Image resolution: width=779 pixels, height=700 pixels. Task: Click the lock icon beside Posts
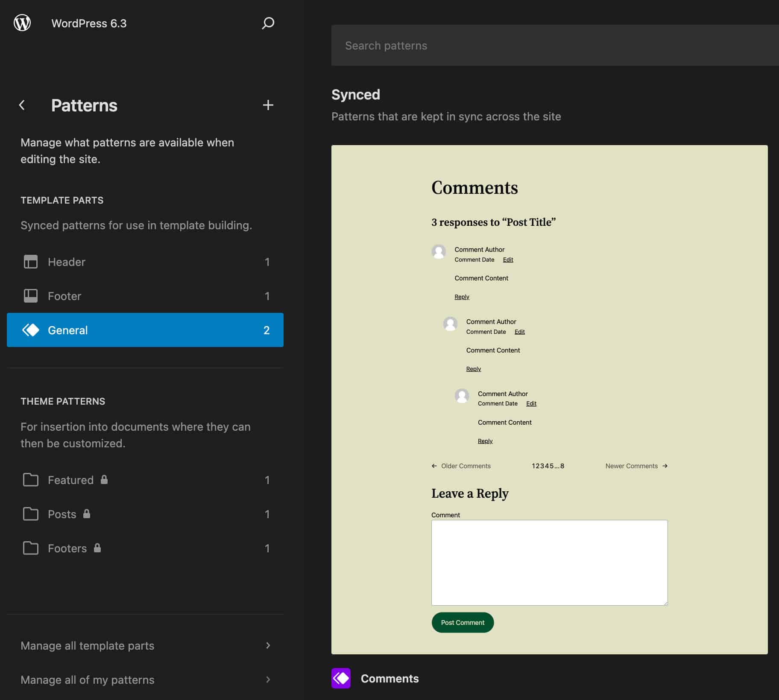tap(87, 514)
